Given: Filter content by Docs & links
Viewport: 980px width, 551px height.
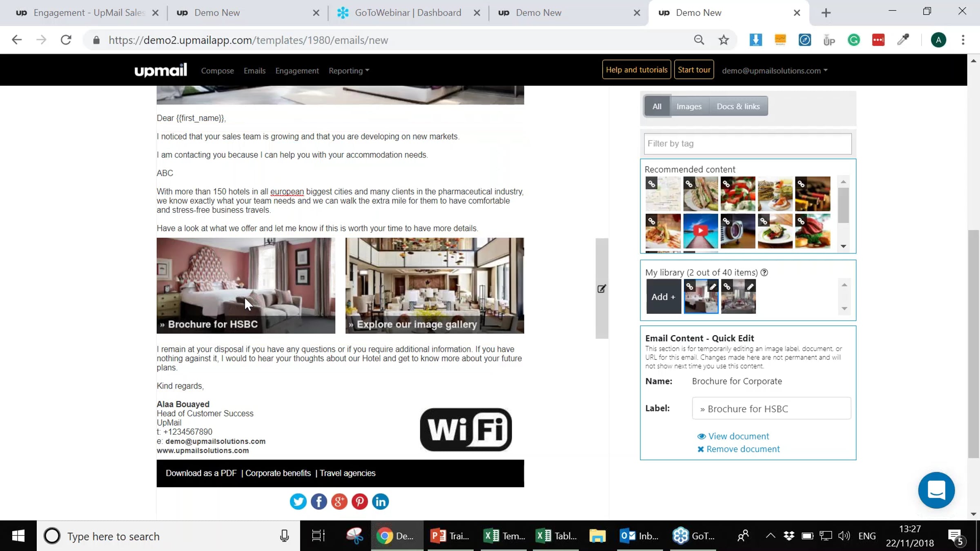Looking at the screenshot, I should pyautogui.click(x=738, y=107).
